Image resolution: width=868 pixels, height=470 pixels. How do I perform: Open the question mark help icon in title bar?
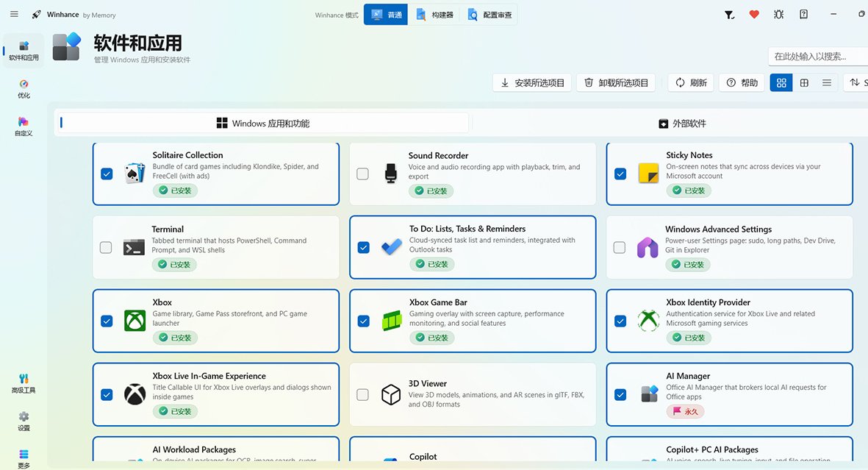pos(804,15)
